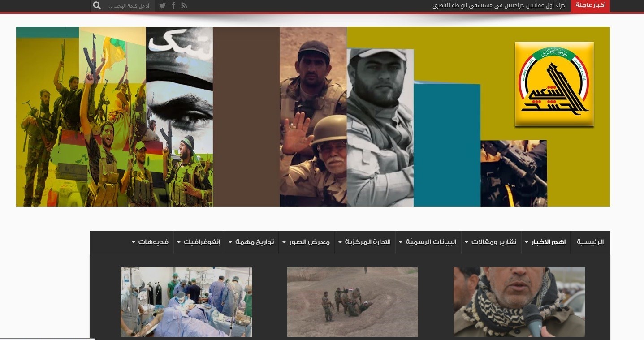
Task: Open the surgery operating room thumbnail
Action: 186,301
